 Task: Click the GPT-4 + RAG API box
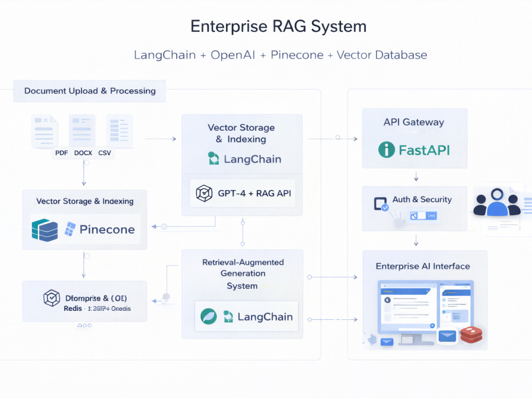point(243,193)
